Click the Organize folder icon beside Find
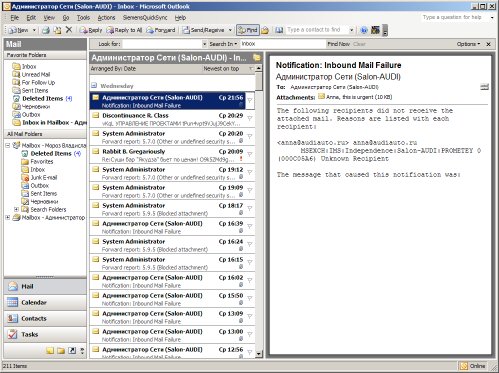Screen dimensions: 499x373 pyautogui.click(x=265, y=30)
